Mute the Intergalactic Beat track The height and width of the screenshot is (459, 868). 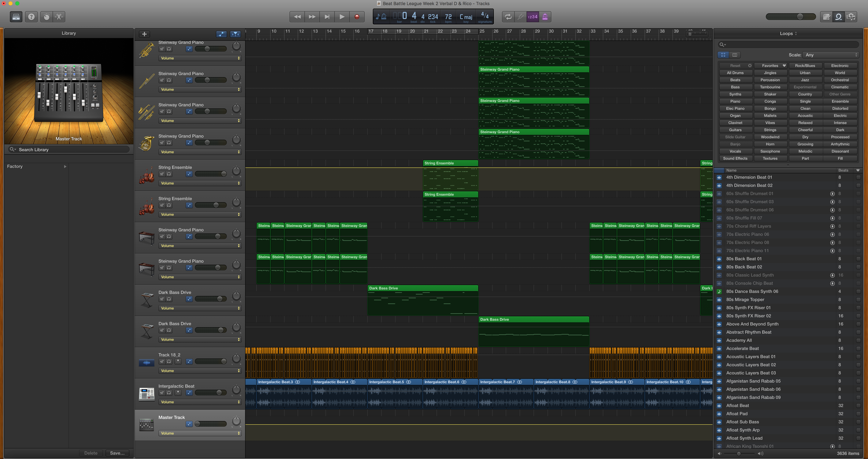(162, 393)
